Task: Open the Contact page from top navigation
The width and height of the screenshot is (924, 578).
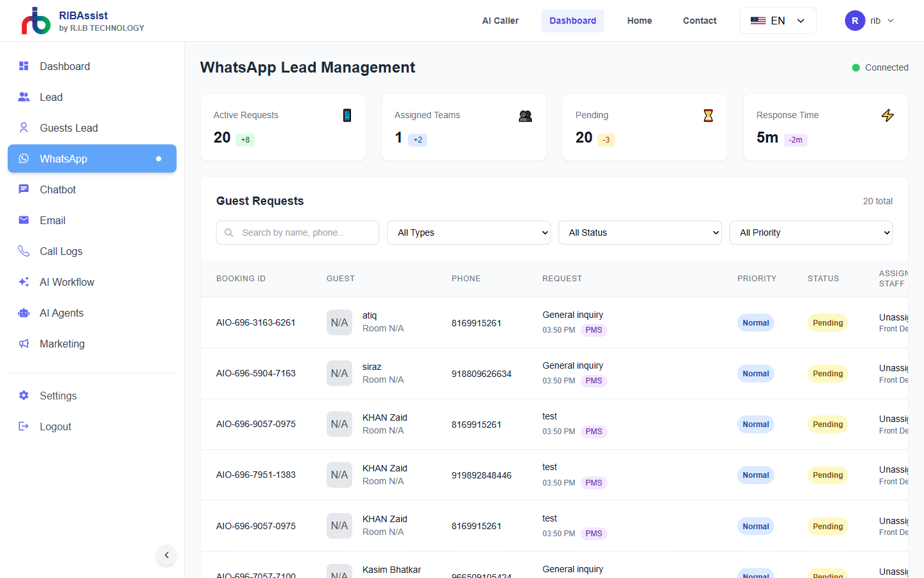Action: (699, 20)
